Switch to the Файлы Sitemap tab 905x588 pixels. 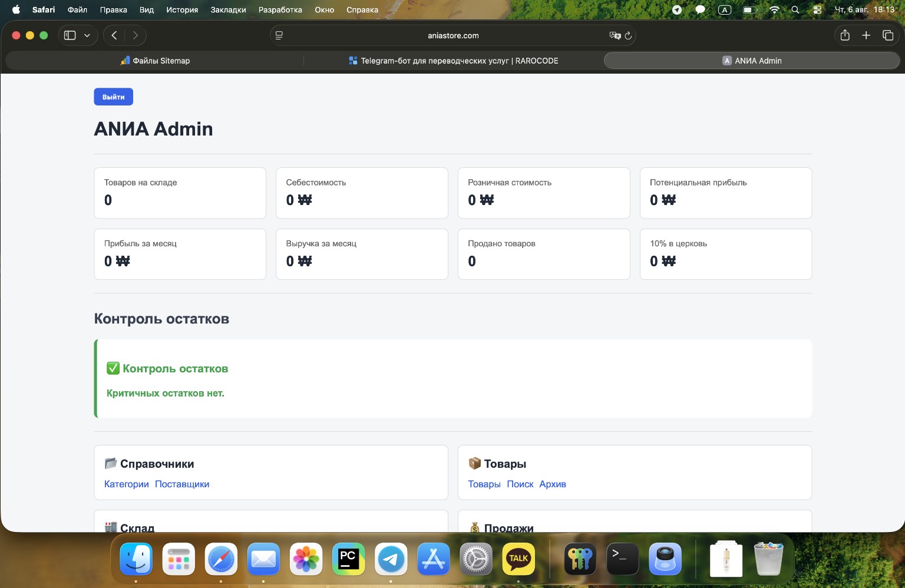click(x=155, y=61)
